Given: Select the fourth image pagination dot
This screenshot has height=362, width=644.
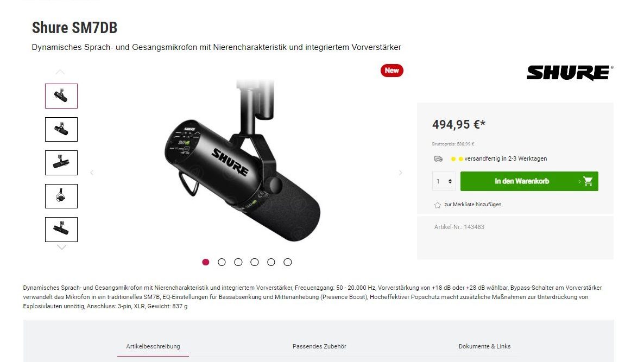Looking at the screenshot, I should pyautogui.click(x=255, y=262).
